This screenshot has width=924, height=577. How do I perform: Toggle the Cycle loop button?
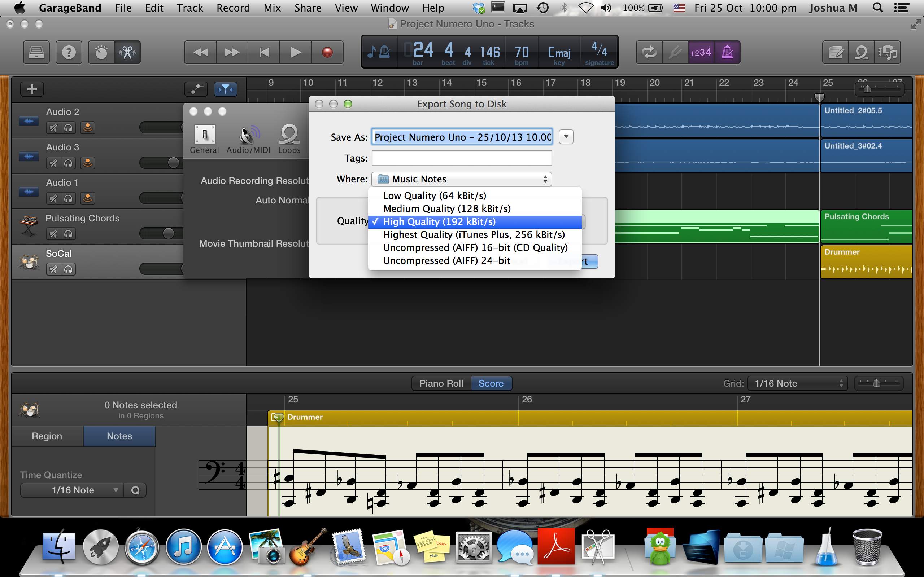[649, 52]
